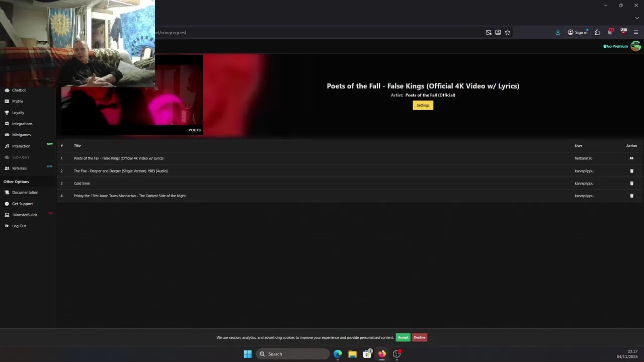Launch Microsoft Edge from the taskbar
This screenshot has height=362, width=644.
(x=338, y=354)
